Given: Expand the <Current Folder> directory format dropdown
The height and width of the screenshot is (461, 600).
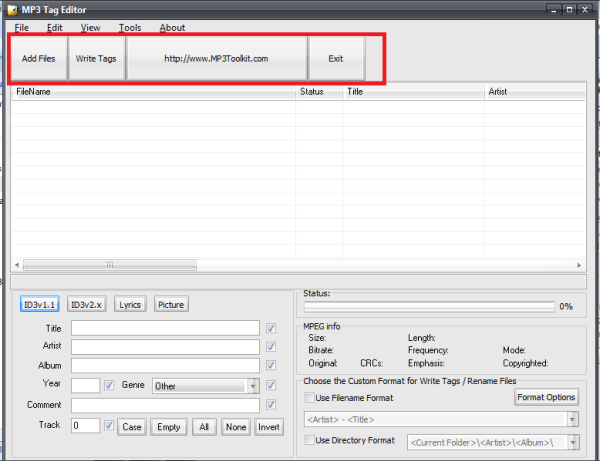Looking at the screenshot, I should coord(573,442).
